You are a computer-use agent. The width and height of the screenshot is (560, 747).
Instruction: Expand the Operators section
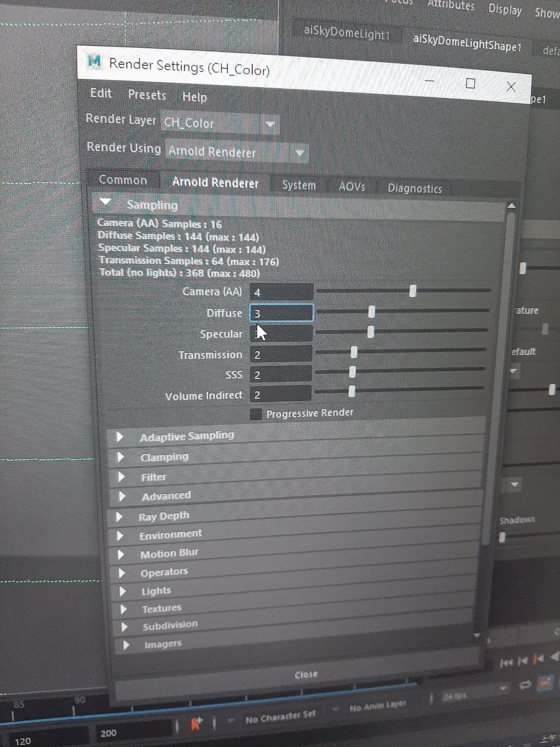click(x=121, y=573)
